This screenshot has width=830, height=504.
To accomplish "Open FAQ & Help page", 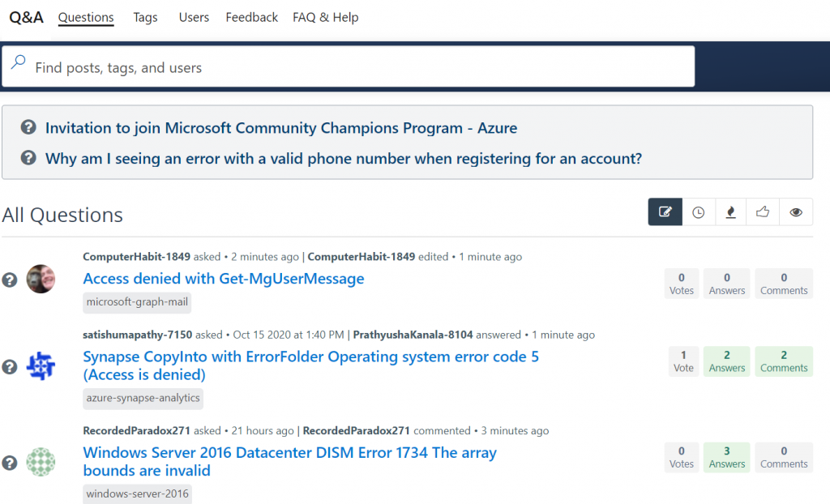I will point(325,17).
